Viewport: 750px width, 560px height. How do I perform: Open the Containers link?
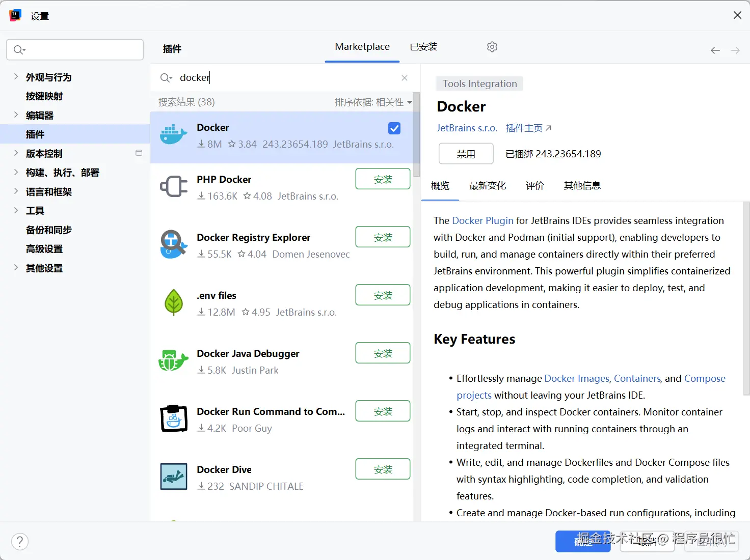click(x=637, y=378)
